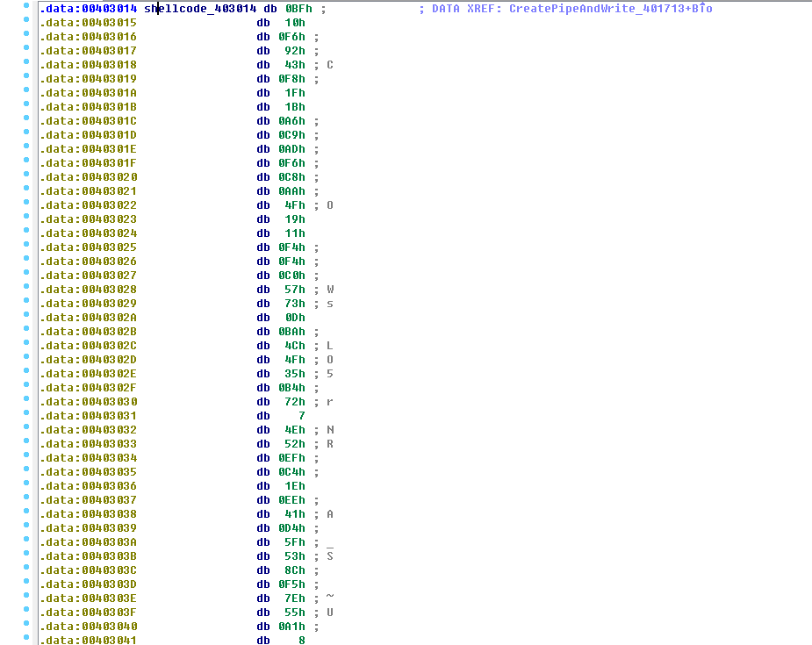Click the 72h byte value
812x645 pixels.
(295, 402)
